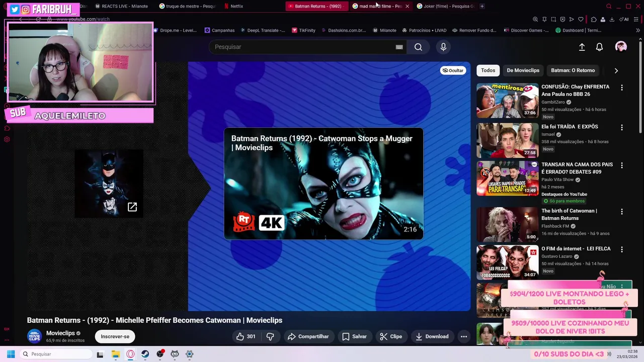644x362 pixels.
Task: Click the Compartilhar share button
Action: (308, 336)
